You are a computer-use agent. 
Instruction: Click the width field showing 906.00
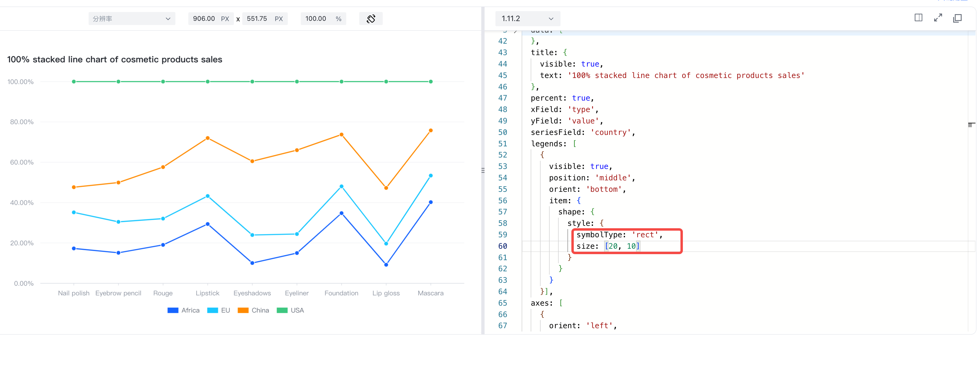[211, 19]
